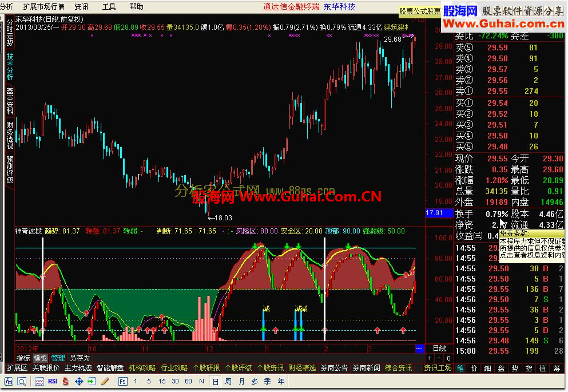Viewport: 568px width, 392px height.
Task: Select the 价 price tab
Action: click(474, 368)
